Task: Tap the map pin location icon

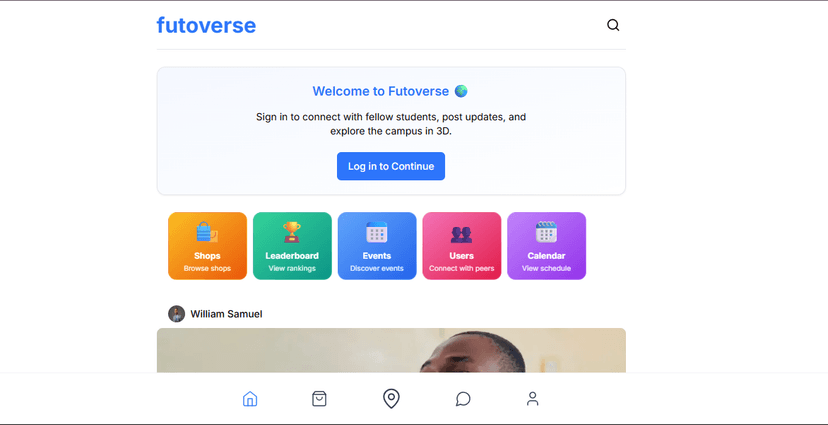Action: 391,399
